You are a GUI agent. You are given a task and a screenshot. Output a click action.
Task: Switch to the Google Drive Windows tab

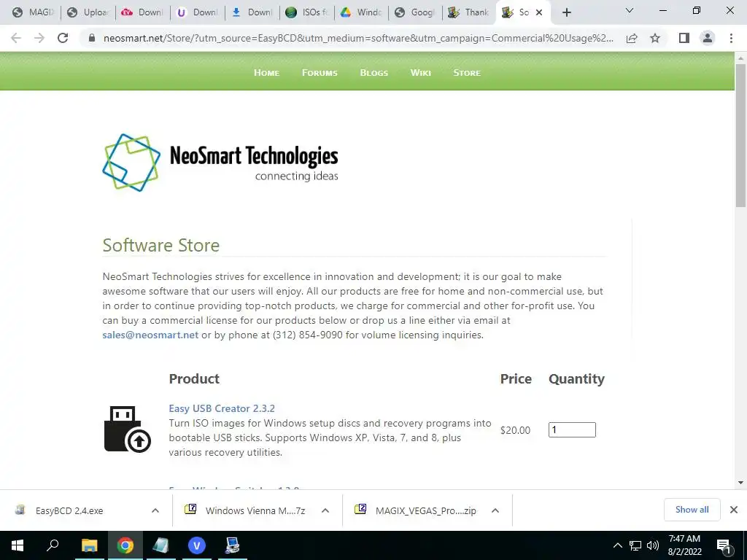(361, 12)
